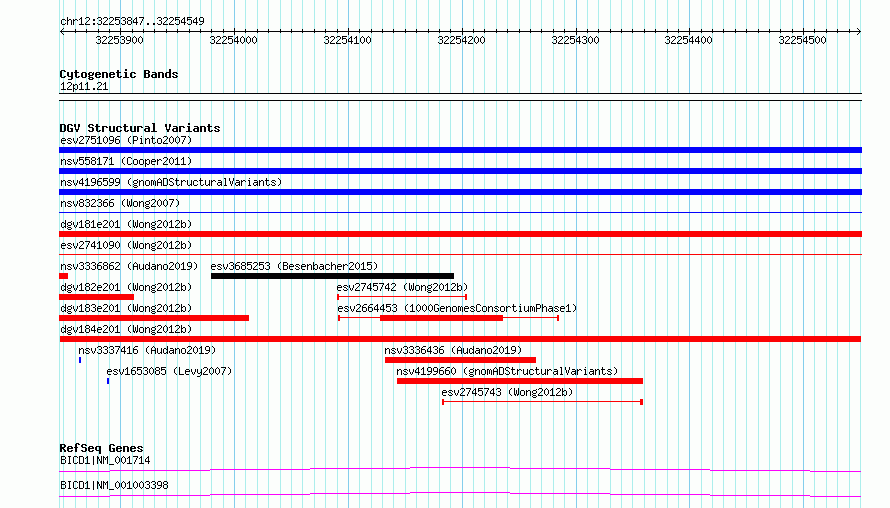Select the blue bar under esv2751096
This screenshot has width=890, height=508.
point(460,150)
